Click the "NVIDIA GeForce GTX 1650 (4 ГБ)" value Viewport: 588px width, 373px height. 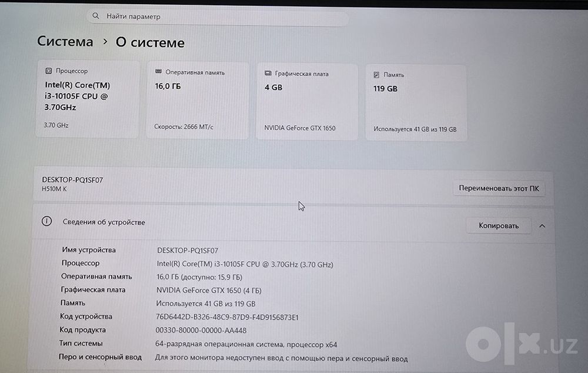coord(209,291)
